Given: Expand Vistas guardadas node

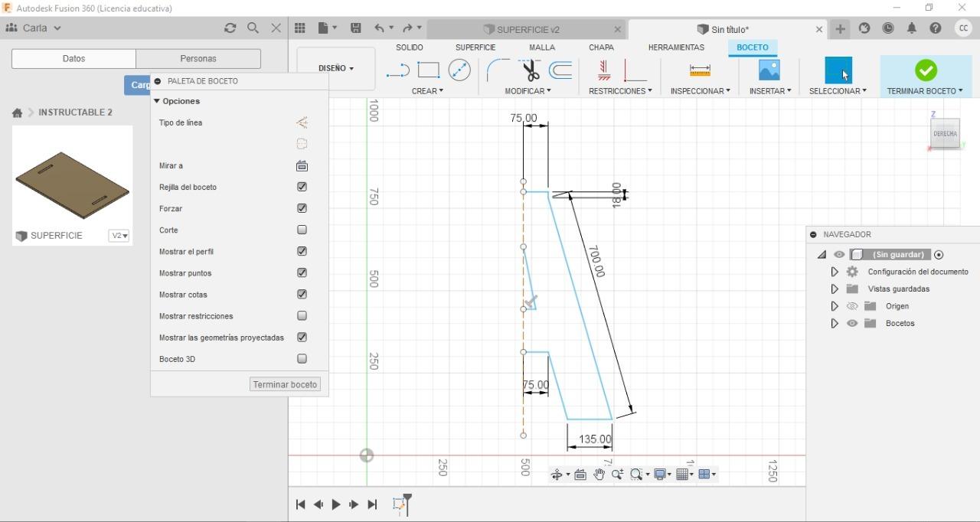Looking at the screenshot, I should 835,289.
